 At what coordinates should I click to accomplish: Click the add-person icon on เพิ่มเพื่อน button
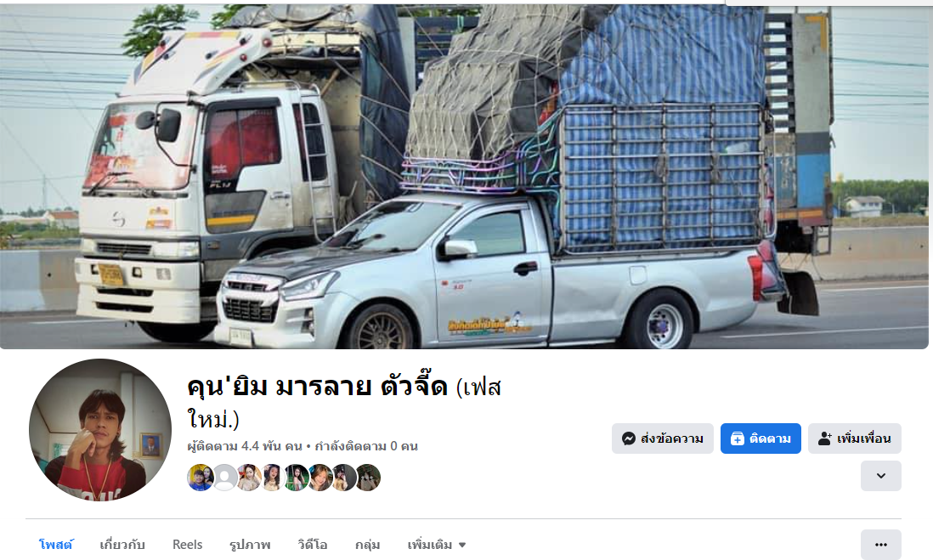(x=825, y=438)
